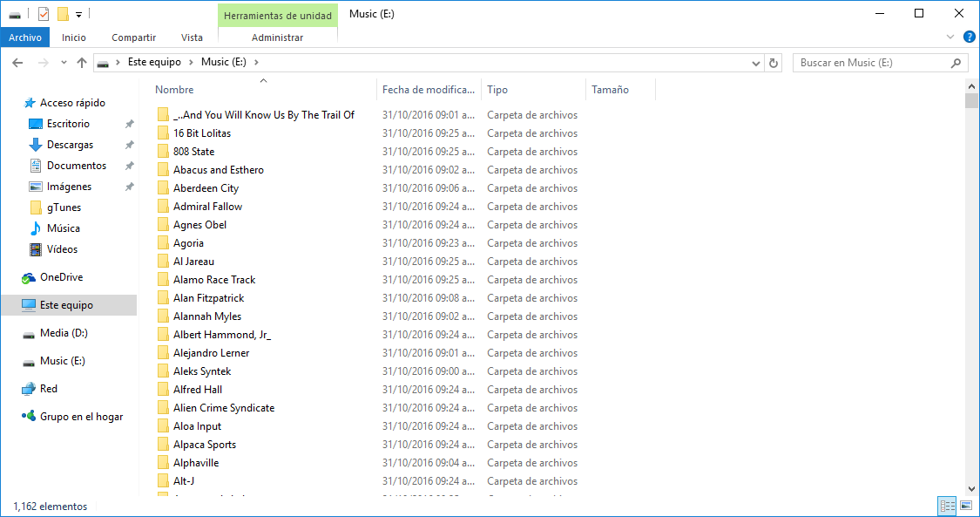The height and width of the screenshot is (517, 980).
Task: Click inside the Buscar en Music search field
Action: 871,63
